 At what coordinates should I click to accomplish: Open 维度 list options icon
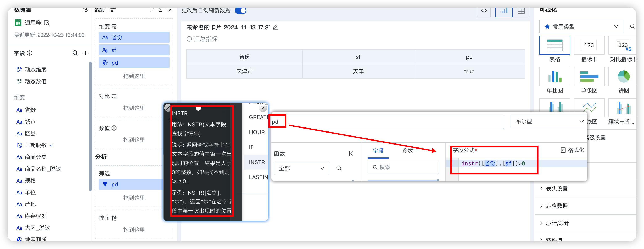114,27
